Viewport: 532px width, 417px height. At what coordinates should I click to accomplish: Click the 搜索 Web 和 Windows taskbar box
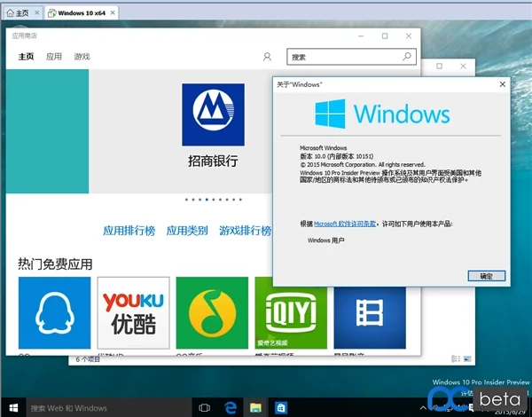(108, 408)
